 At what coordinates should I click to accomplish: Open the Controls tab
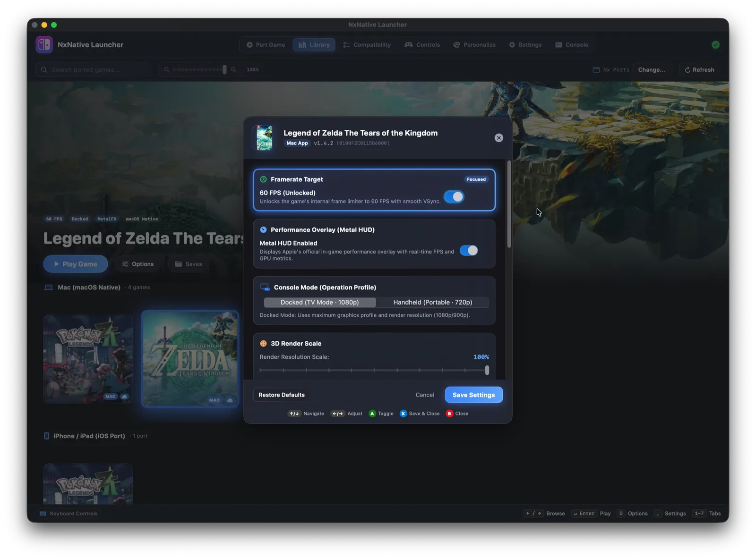click(x=422, y=45)
